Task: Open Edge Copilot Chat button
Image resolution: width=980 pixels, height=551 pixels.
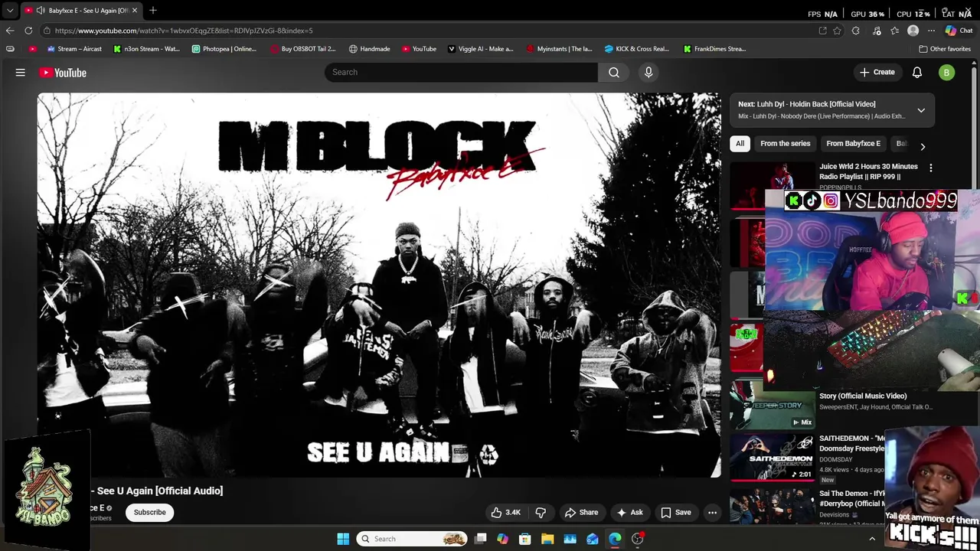Action: click(x=959, y=31)
